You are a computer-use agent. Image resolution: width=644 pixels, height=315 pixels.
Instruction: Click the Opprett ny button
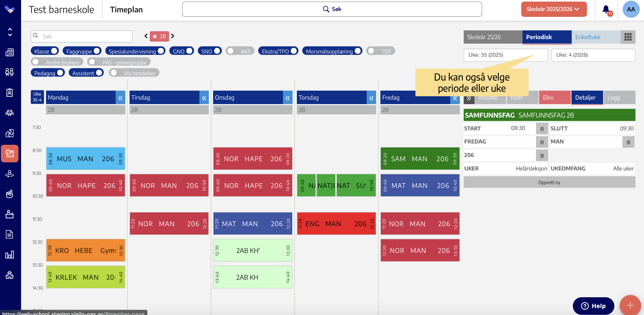click(x=549, y=182)
